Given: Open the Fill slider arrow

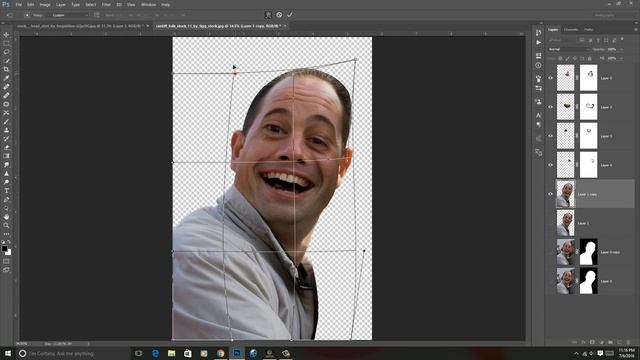Looking at the screenshot, I should pos(622,58).
